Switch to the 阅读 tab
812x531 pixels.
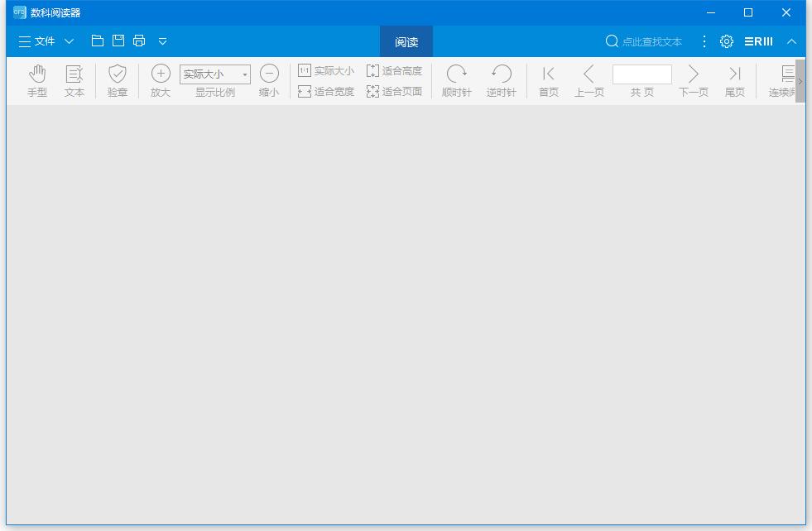406,41
